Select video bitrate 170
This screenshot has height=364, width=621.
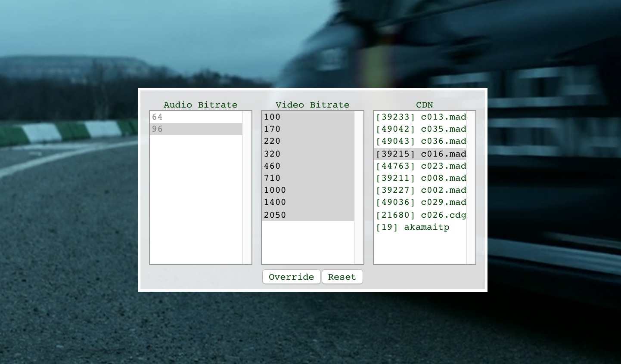(308, 129)
